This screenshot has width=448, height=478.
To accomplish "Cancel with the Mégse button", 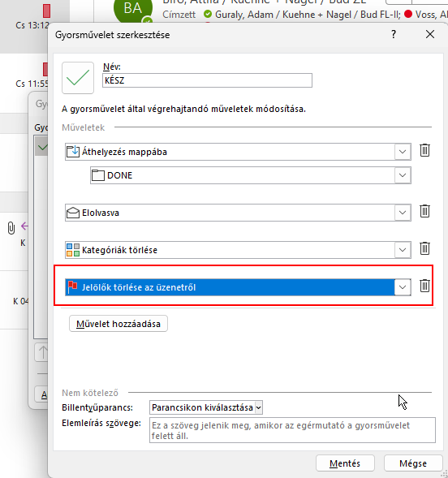I will (413, 463).
